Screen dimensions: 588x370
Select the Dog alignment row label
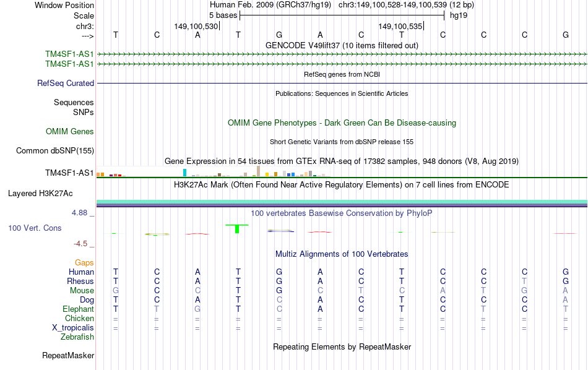pos(87,300)
